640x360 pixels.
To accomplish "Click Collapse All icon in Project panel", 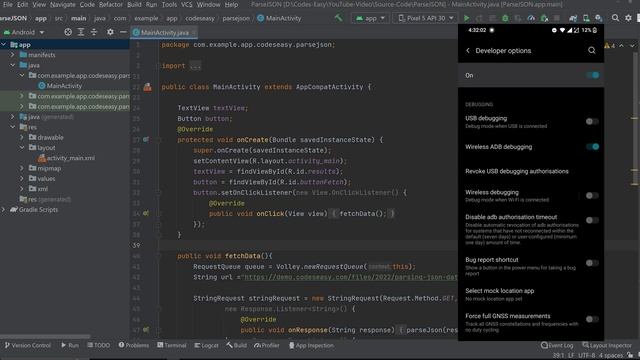I will coord(94,32).
